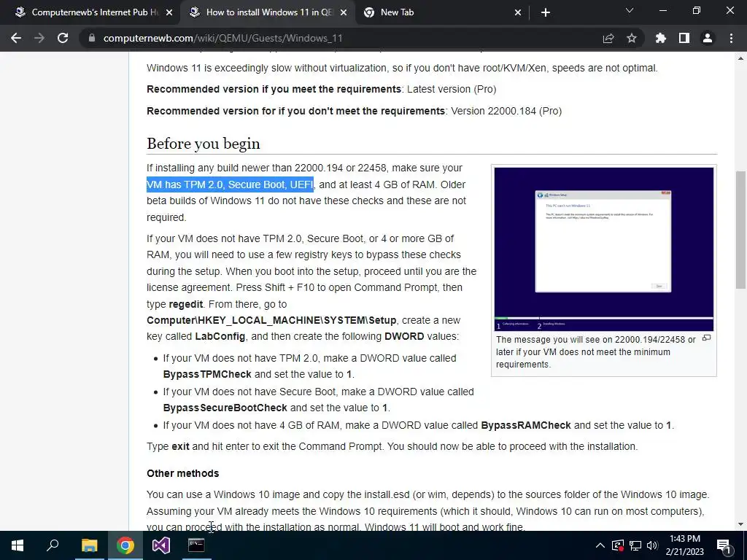Click the Other methods subheading
747x560 pixels.
tap(183, 473)
